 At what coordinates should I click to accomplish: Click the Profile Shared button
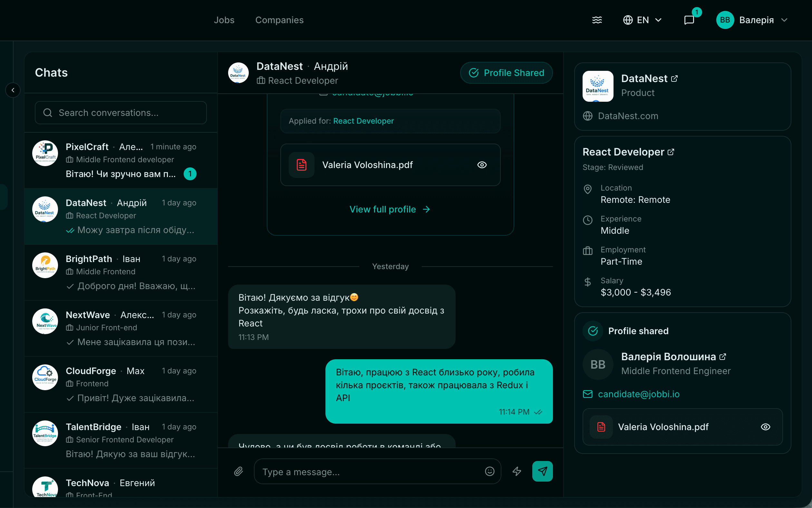tap(506, 73)
